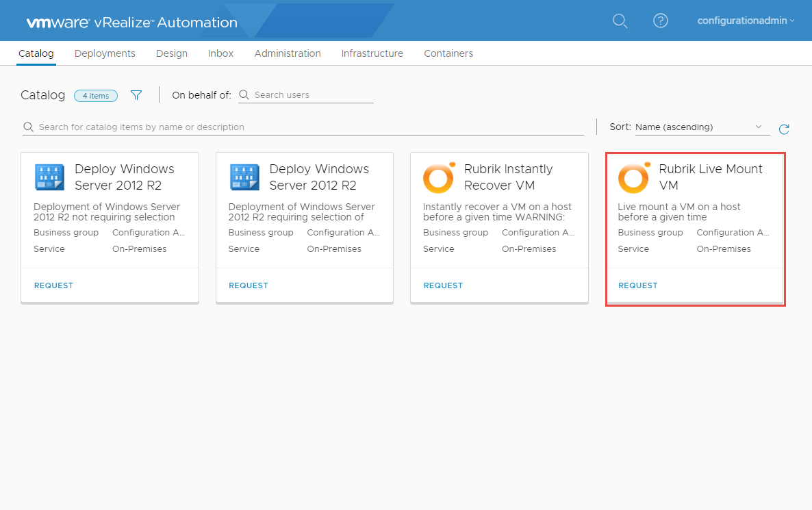Switch to the Catalog tab
Viewport: 812px width, 510px height.
coord(36,53)
